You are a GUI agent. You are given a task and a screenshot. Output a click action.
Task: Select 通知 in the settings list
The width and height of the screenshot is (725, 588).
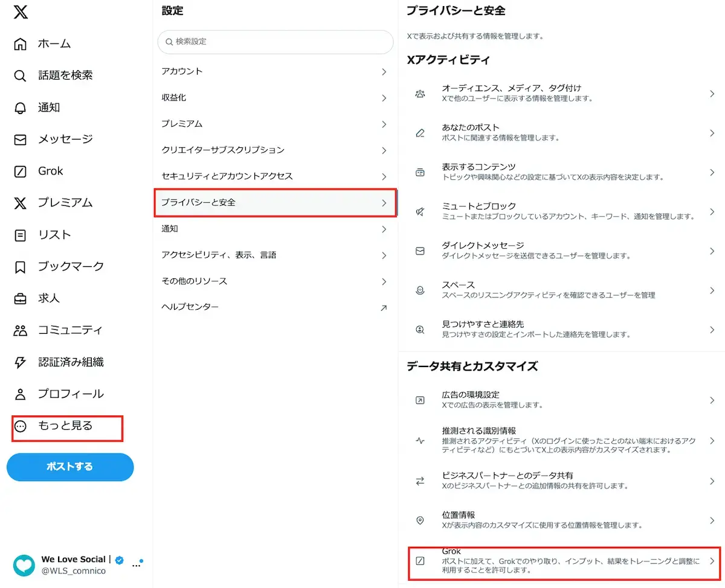275,229
